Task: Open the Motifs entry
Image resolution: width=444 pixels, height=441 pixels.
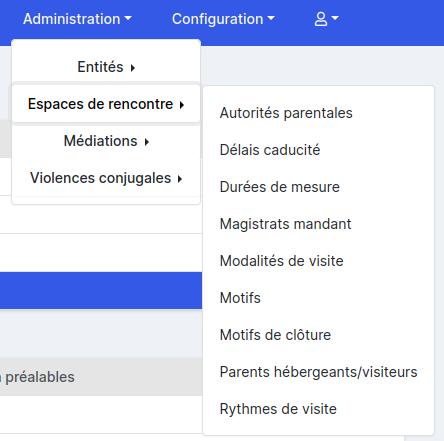Action: (240, 298)
